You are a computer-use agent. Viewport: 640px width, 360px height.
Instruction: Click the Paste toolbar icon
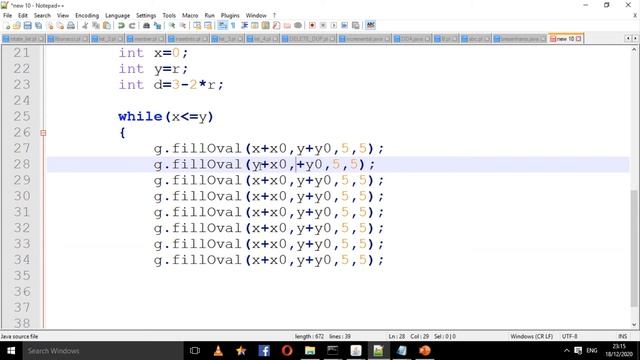point(107,25)
